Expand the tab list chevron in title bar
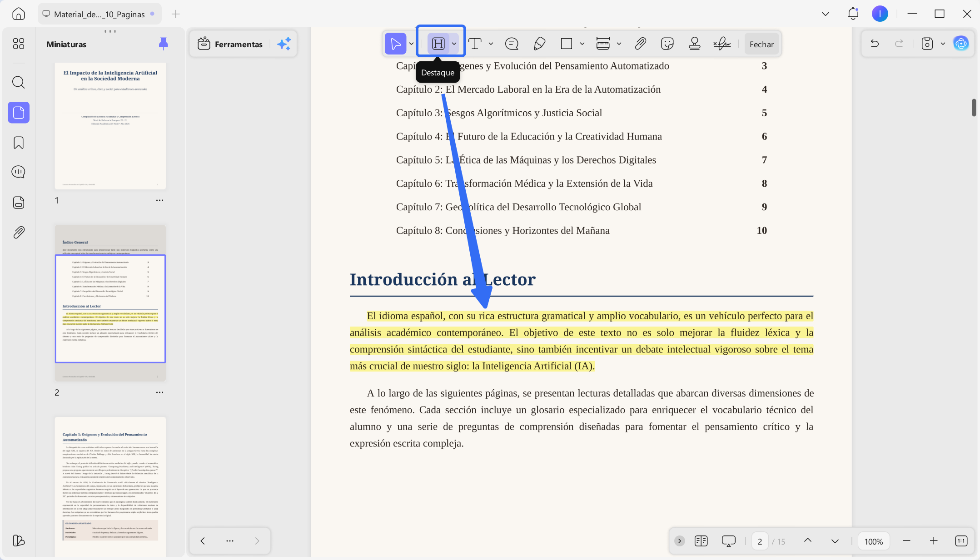The height and width of the screenshot is (560, 980). 826,14
